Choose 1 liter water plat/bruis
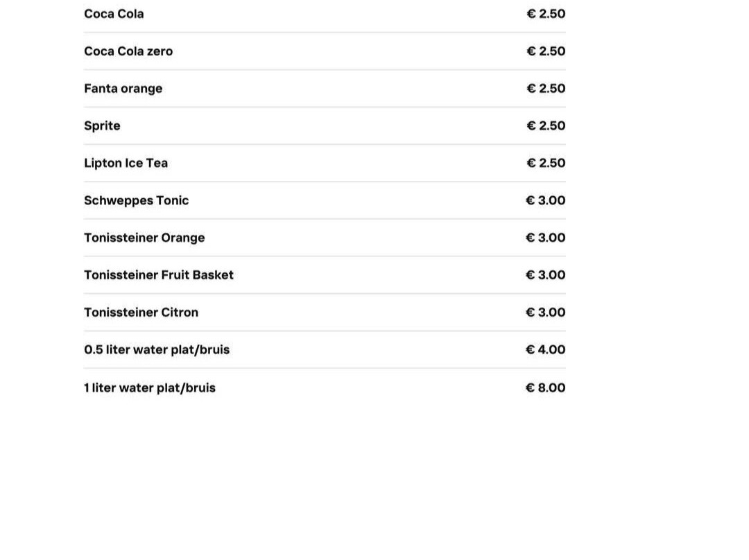Viewport: 749px width, 560px height. pos(150,388)
